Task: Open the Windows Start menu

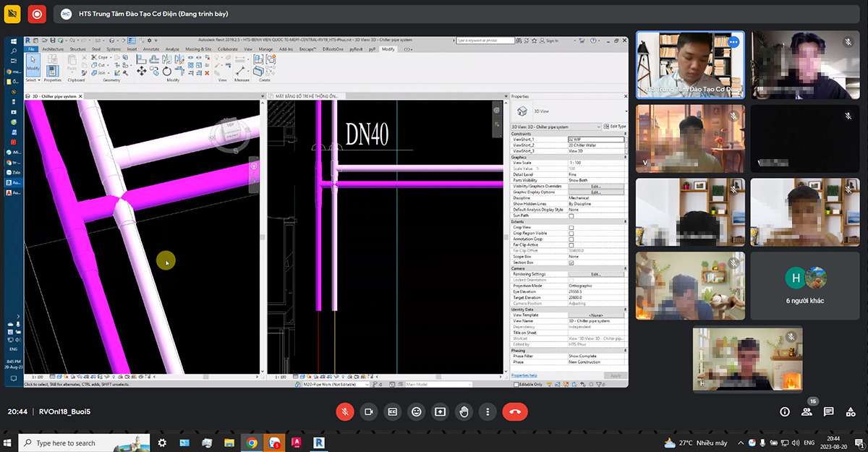Action: tap(8, 443)
